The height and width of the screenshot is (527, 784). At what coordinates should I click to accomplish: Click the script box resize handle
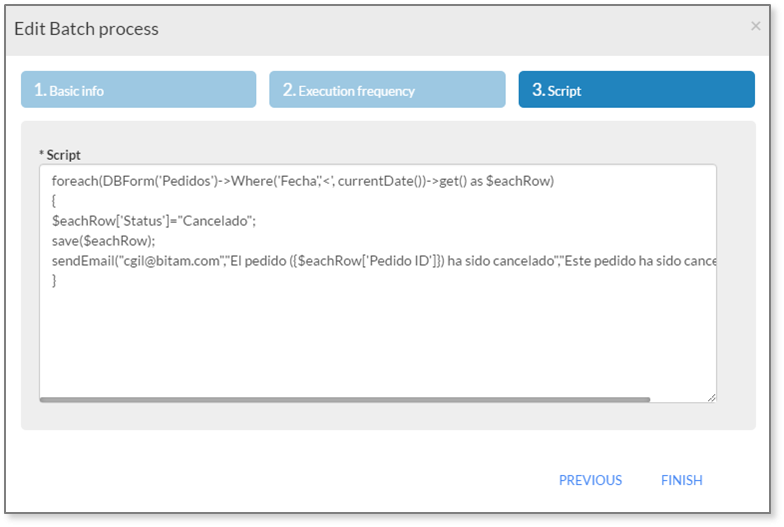[x=712, y=398]
